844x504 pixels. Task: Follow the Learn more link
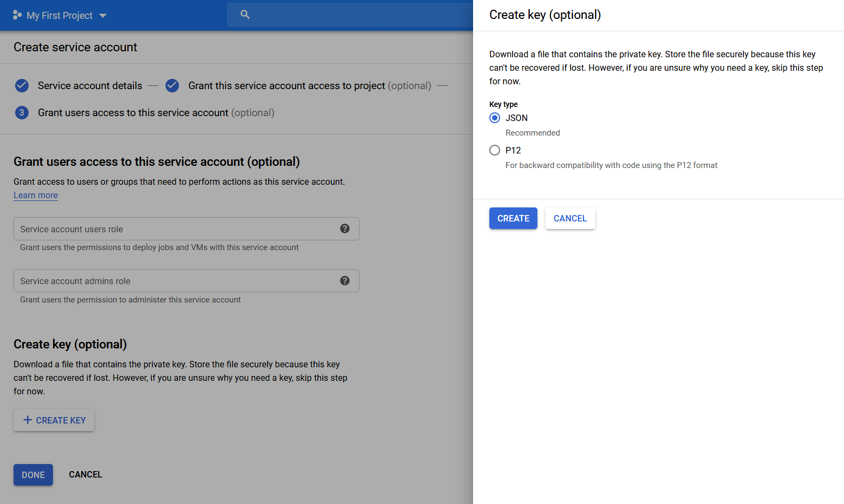click(36, 196)
